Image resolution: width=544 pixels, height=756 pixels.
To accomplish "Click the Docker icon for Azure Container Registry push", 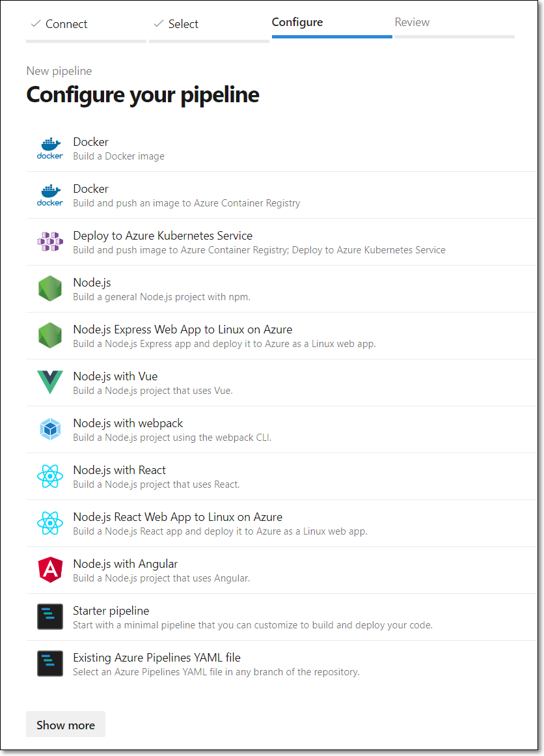I will [50, 195].
